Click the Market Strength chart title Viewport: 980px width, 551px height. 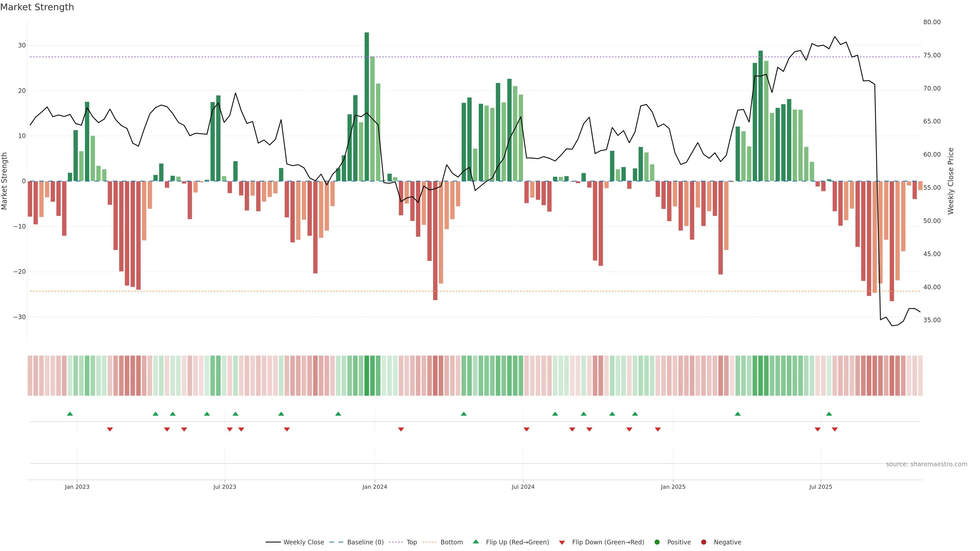pos(37,7)
